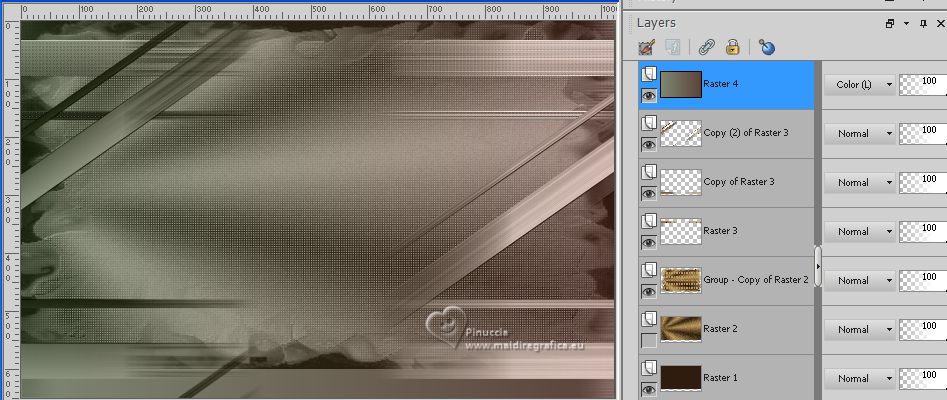Select Raster 4 gradient thumbnail
The width and height of the screenshot is (947, 400).
click(681, 85)
